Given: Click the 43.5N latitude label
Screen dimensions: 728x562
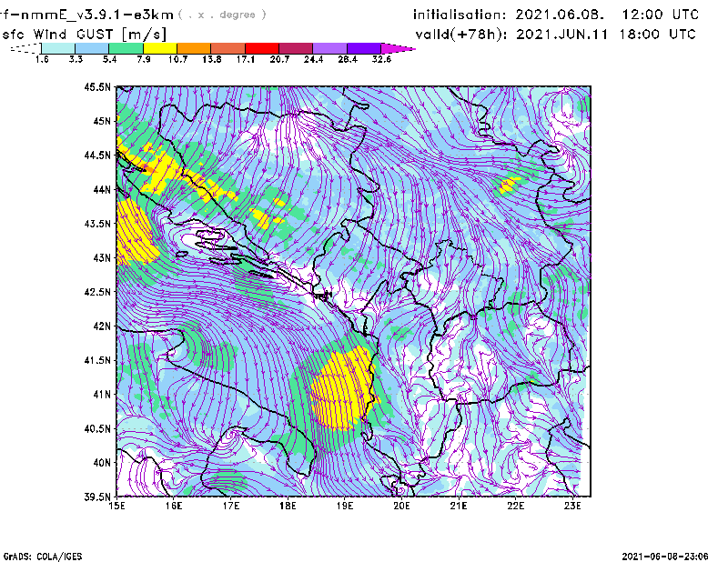Looking at the screenshot, I should [97, 224].
